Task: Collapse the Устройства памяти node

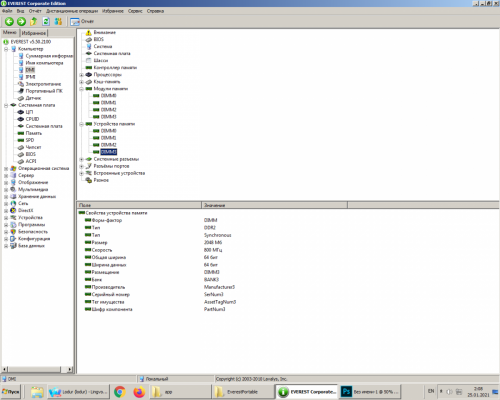Action: tap(81, 124)
